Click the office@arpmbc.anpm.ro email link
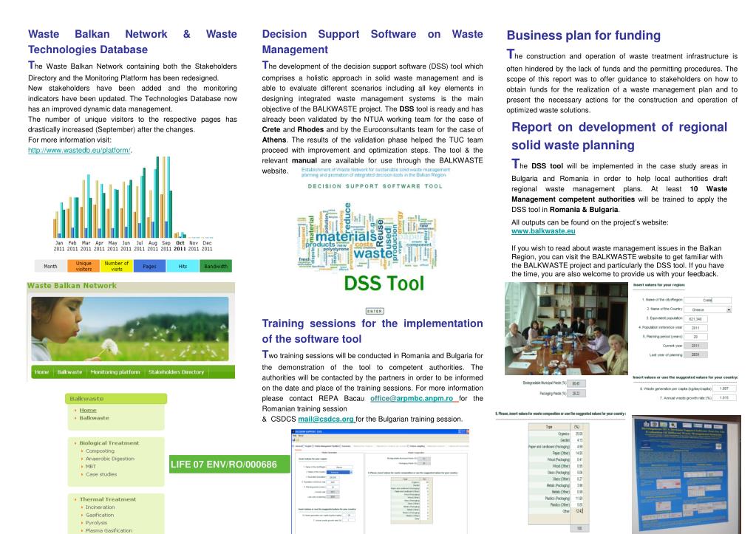Viewport: 756px width, 534px height. [x=412, y=399]
